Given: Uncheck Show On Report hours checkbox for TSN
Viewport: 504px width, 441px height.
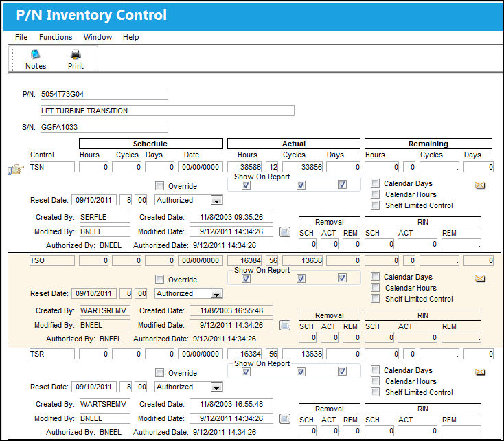Looking at the screenshot, I should (247, 185).
